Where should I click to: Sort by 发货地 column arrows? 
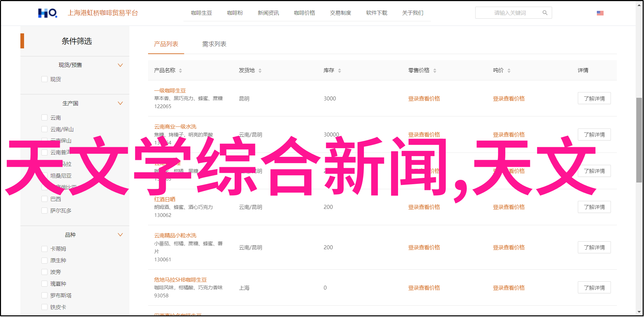click(x=260, y=70)
